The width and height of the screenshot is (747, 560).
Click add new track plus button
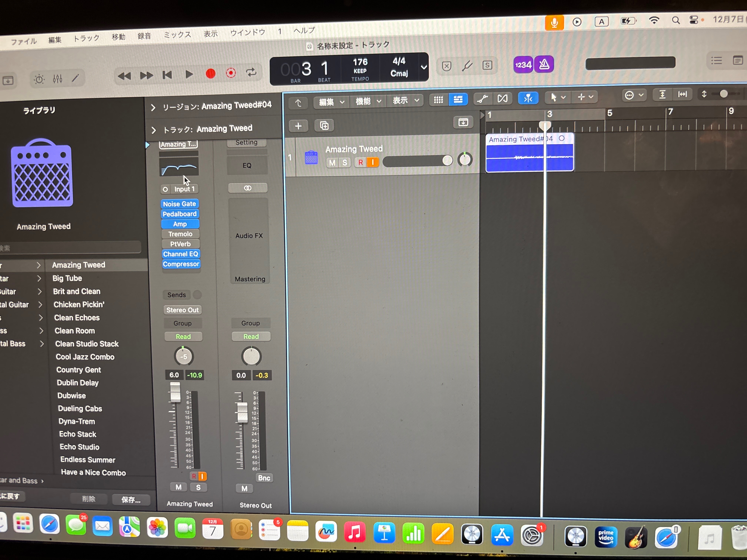(x=298, y=126)
